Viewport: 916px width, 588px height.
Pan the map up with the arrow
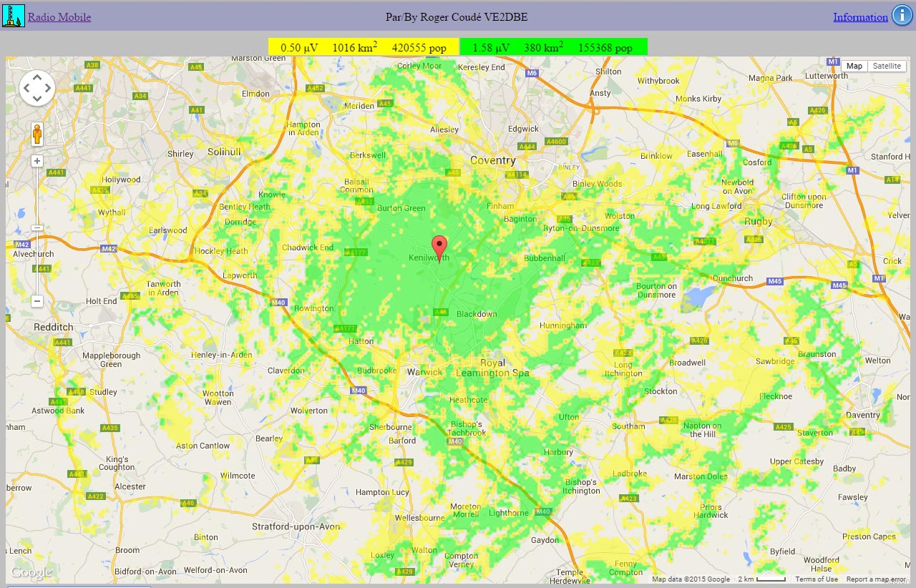pos(37,78)
